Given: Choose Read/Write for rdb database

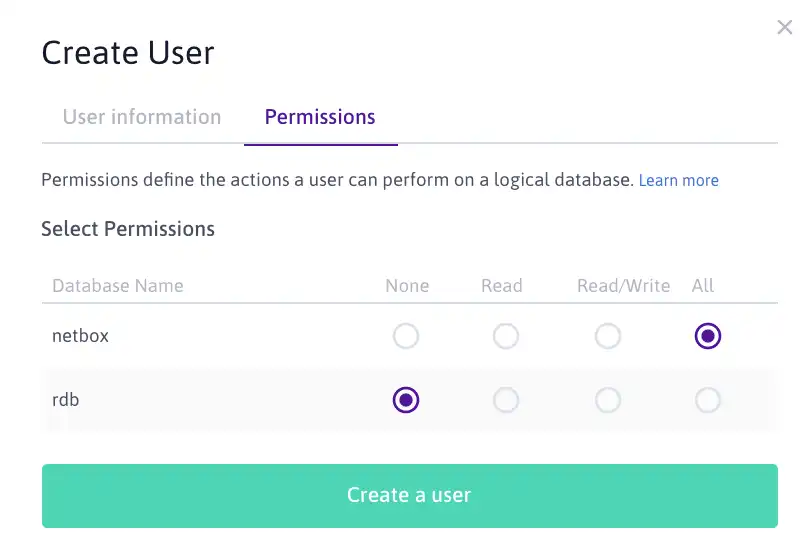Looking at the screenshot, I should click(x=608, y=400).
